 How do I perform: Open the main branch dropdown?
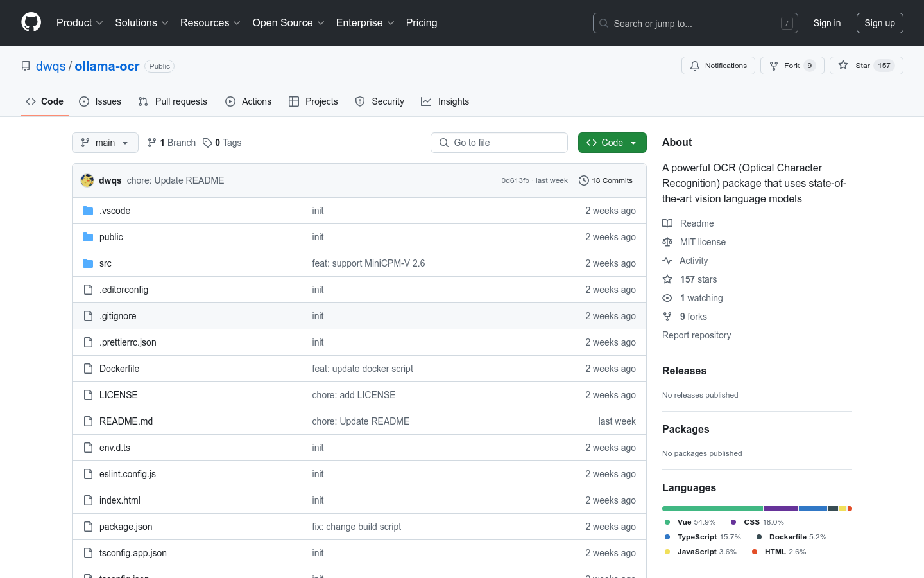click(105, 143)
